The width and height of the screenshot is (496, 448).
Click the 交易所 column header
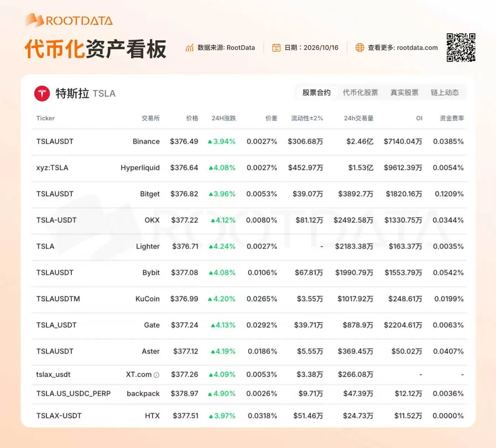[150, 118]
